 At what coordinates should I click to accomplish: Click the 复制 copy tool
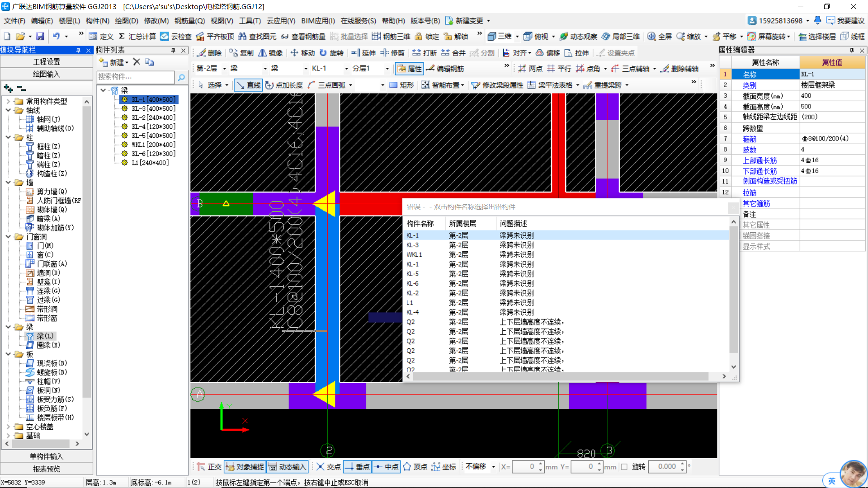coord(241,53)
